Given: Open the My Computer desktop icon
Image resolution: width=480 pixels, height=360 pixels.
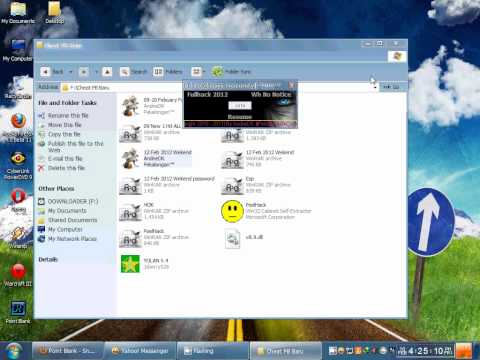Looking at the screenshot, I should coord(18,50).
